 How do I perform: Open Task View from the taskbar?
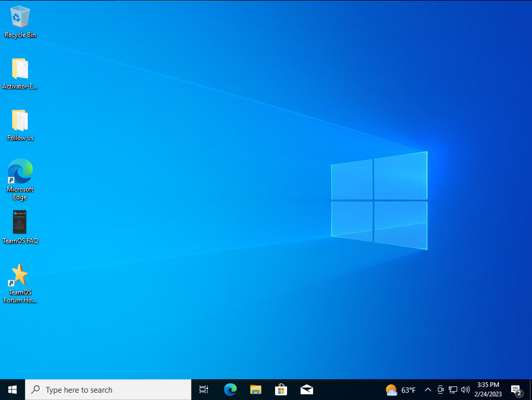click(203, 390)
